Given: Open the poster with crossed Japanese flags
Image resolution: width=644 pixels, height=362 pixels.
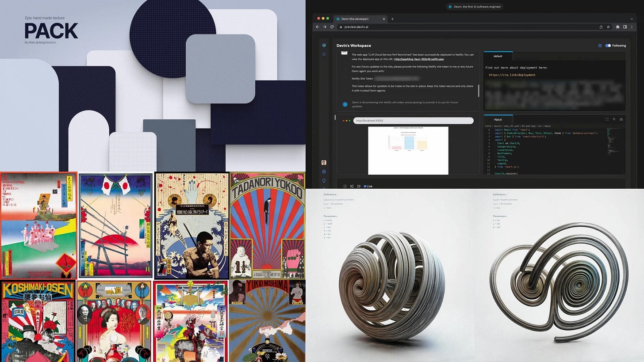Looking at the screenshot, I should click(x=116, y=225).
